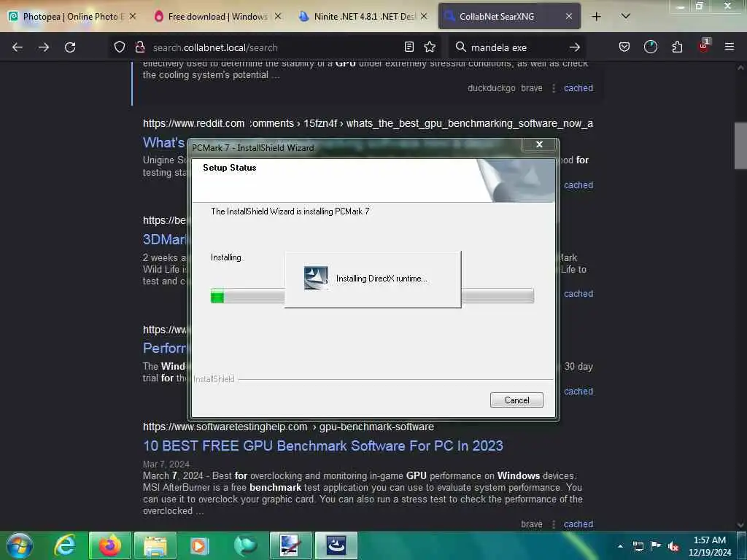
Task: Open cached link for reddit result
Action: point(578,185)
